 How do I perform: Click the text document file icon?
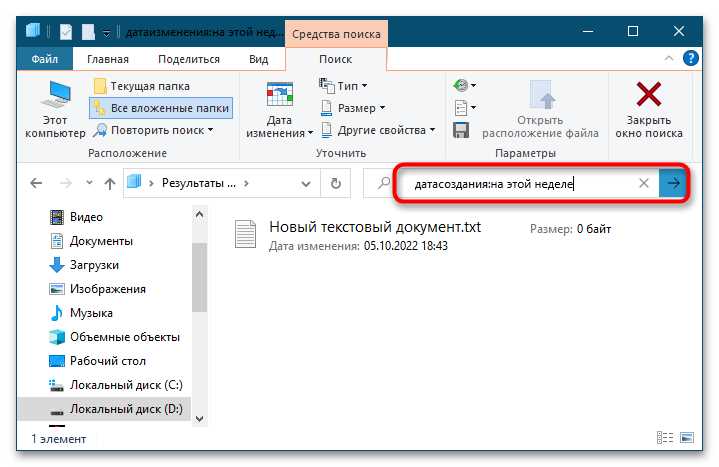(x=245, y=234)
